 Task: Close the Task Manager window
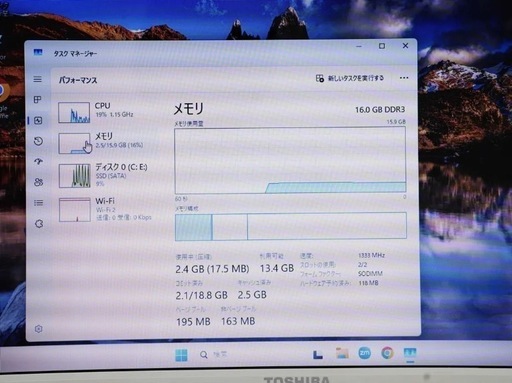[x=405, y=46]
